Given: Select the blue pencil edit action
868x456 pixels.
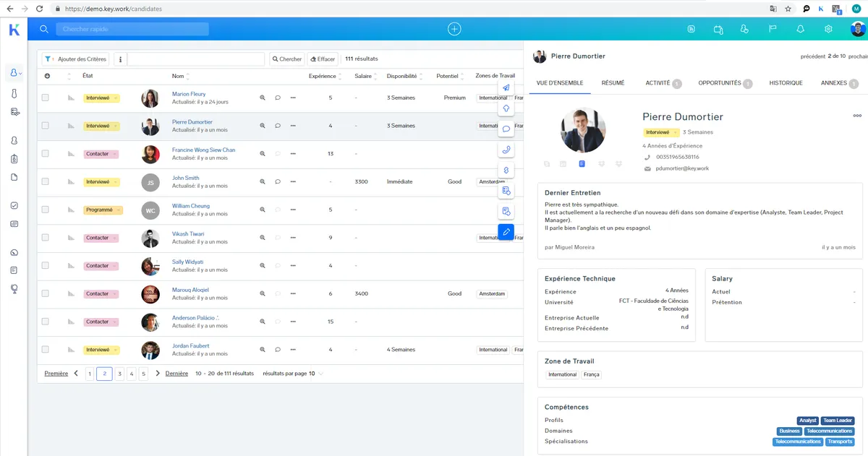Looking at the screenshot, I should pos(506,232).
